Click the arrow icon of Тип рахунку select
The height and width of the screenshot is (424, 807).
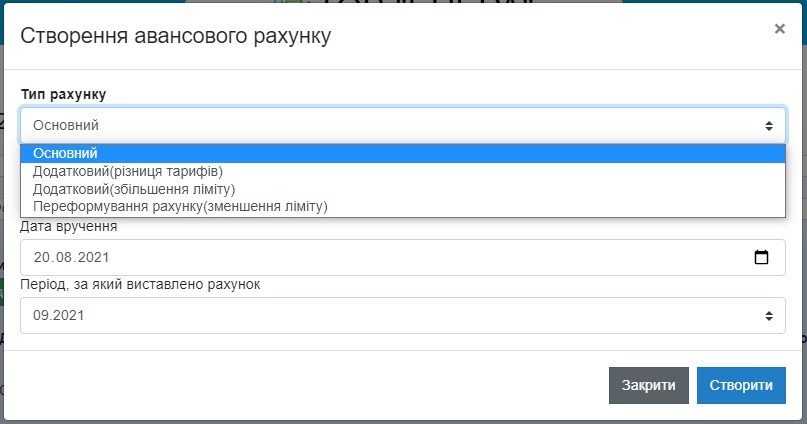tap(768, 126)
